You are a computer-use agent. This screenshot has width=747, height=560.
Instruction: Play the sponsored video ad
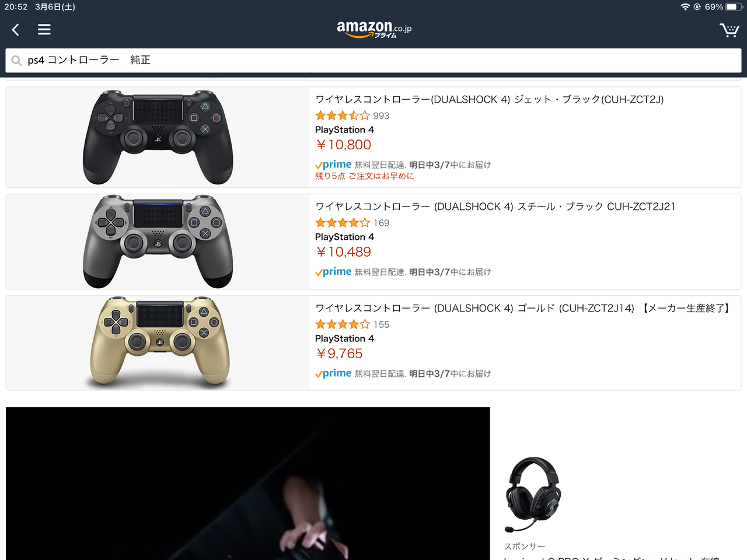coord(248,484)
